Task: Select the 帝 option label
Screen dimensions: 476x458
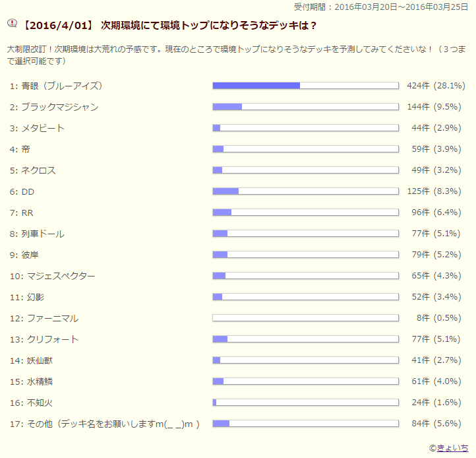Action: coord(26,149)
